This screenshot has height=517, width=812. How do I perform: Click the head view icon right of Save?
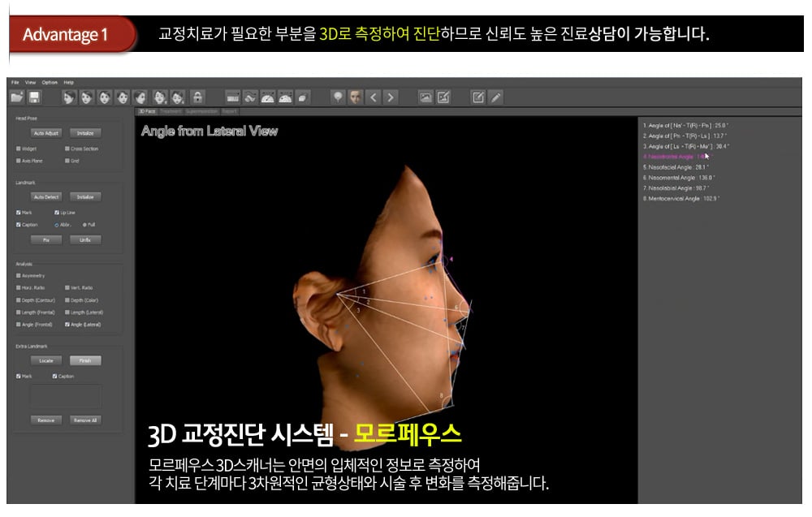click(69, 97)
